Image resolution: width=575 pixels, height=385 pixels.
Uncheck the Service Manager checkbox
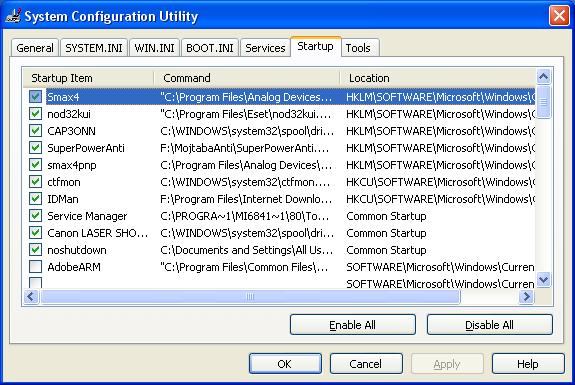(x=36, y=216)
